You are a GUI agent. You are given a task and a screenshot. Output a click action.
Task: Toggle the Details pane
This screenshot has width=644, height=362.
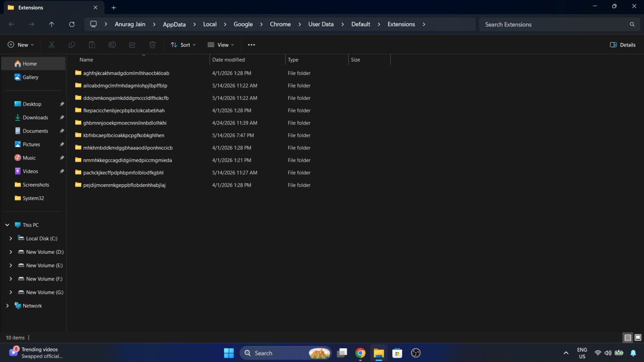tap(623, 45)
